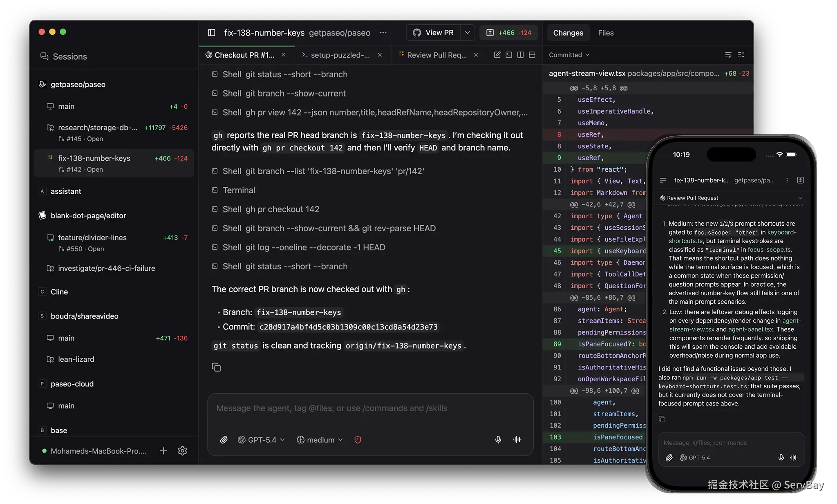Image resolution: width=837 pixels, height=504 pixels.
Task: Open the medium reasoning dropdown
Action: pyautogui.click(x=320, y=440)
